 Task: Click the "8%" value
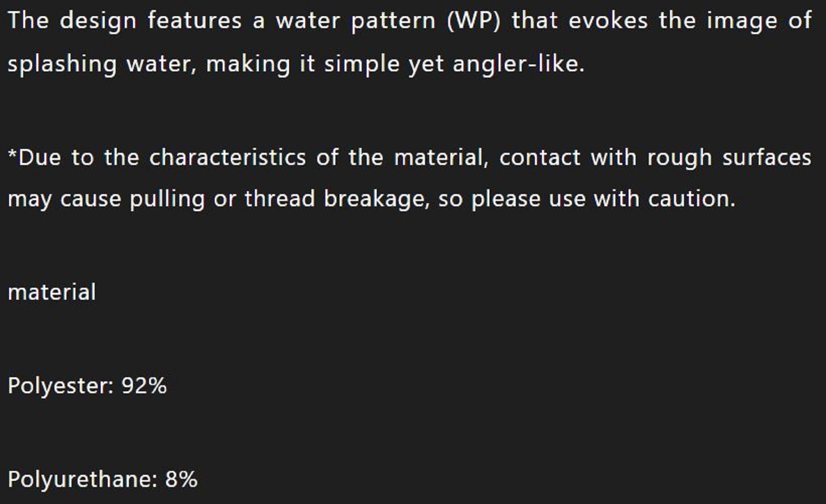181,480
